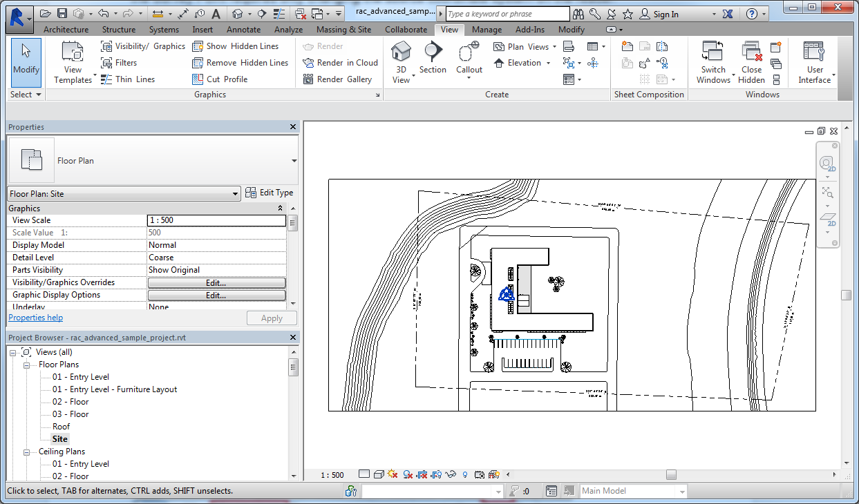Click Edit for Visibility/Graphics Overrides
This screenshot has width=859, height=504.
(216, 283)
